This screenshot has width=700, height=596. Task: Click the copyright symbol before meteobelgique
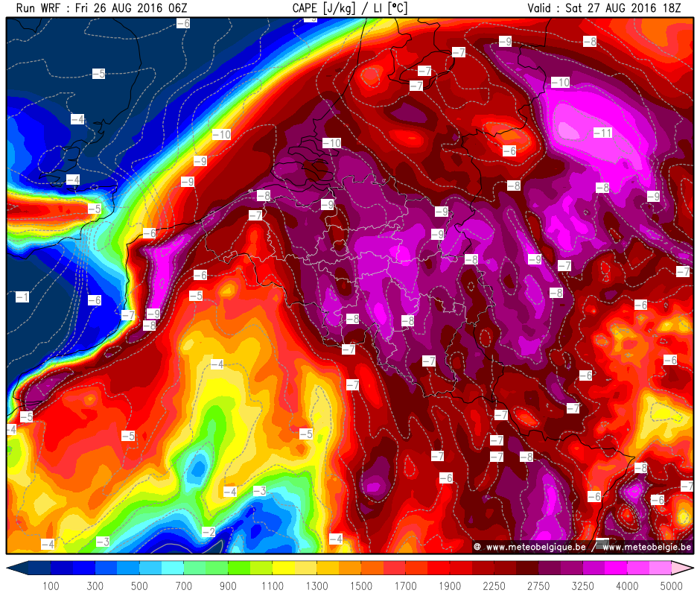pyautogui.click(x=477, y=548)
